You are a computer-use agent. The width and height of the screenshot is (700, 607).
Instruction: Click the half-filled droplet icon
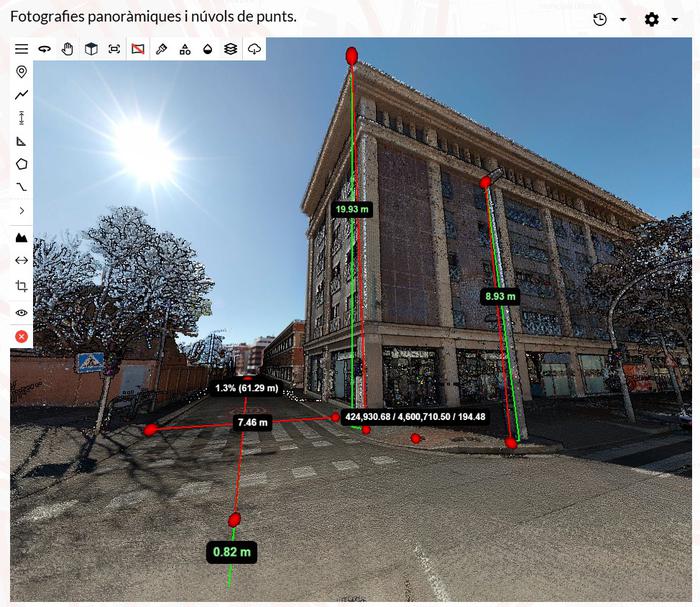coord(208,49)
